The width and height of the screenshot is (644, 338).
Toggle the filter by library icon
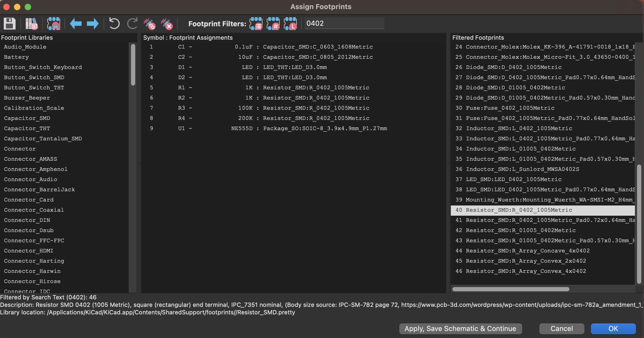[291, 23]
